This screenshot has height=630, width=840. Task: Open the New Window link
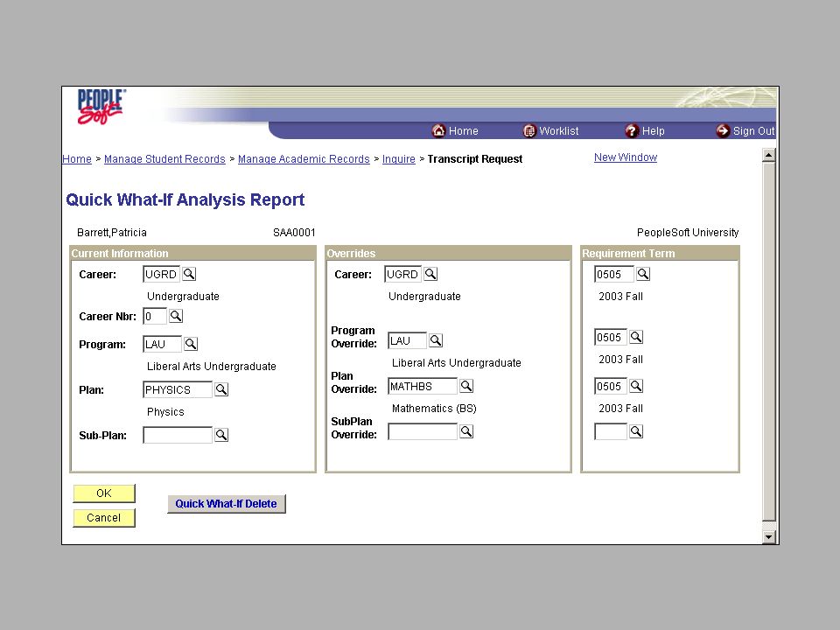pos(625,157)
